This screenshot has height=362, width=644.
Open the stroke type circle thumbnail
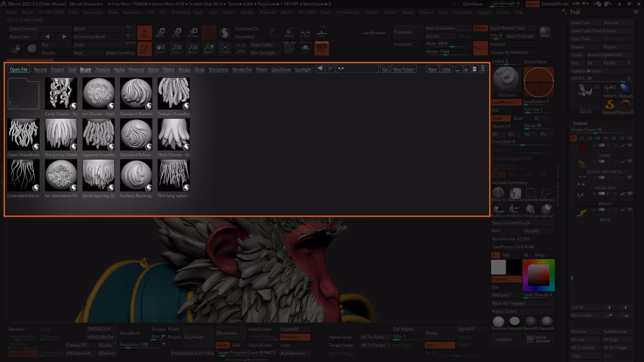[x=539, y=82]
